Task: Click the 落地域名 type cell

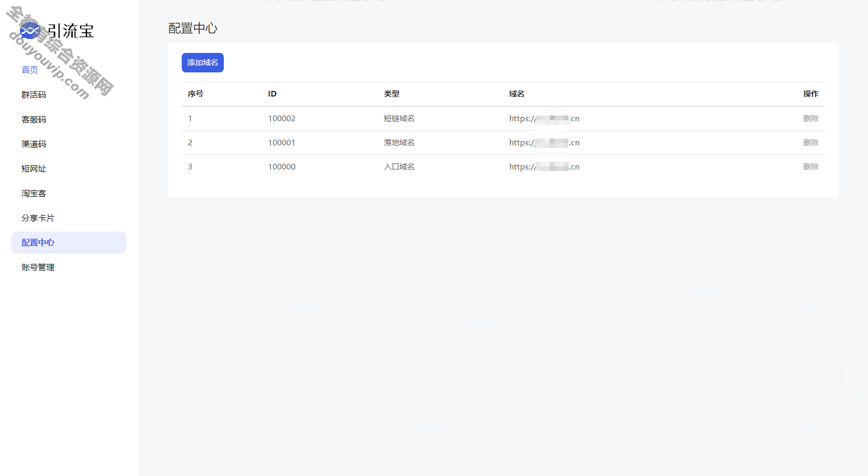Action: (x=399, y=143)
